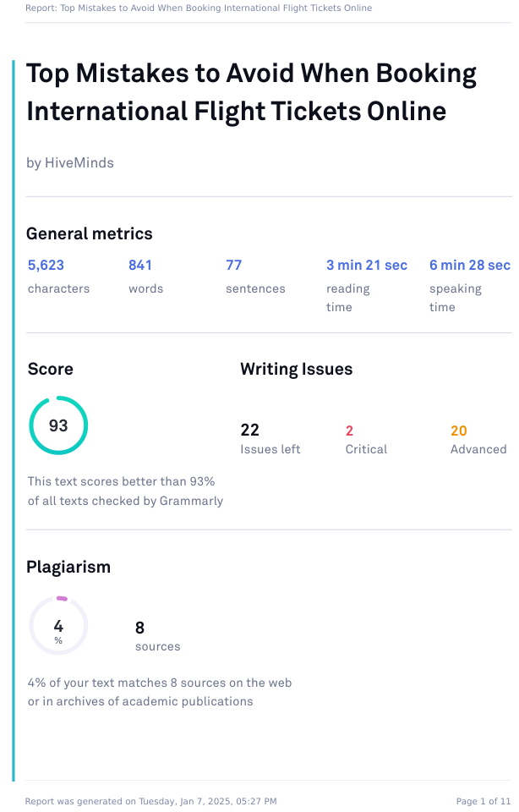Select the 22 issues count
The width and height of the screenshot is (519, 812).
pyautogui.click(x=250, y=431)
